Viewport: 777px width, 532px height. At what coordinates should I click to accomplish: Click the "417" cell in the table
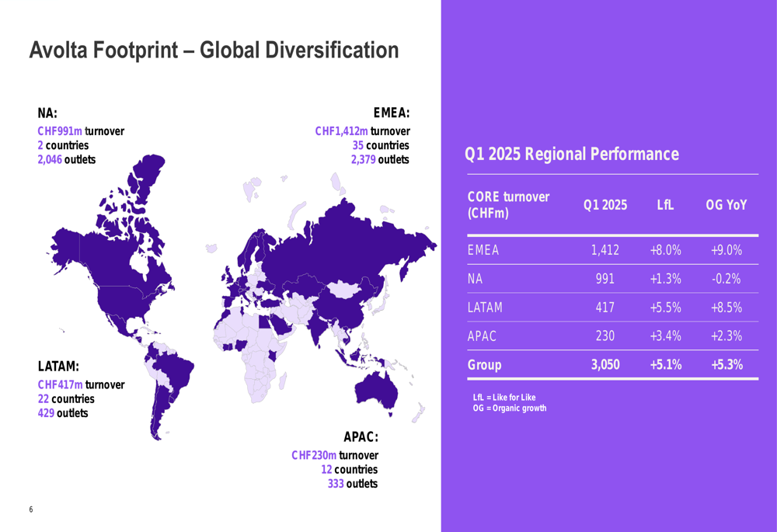tap(605, 308)
